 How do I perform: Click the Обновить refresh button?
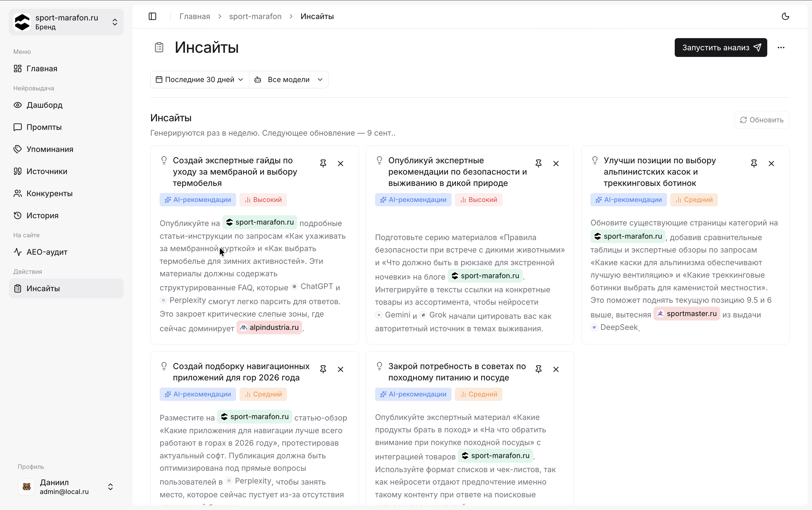tap(762, 120)
